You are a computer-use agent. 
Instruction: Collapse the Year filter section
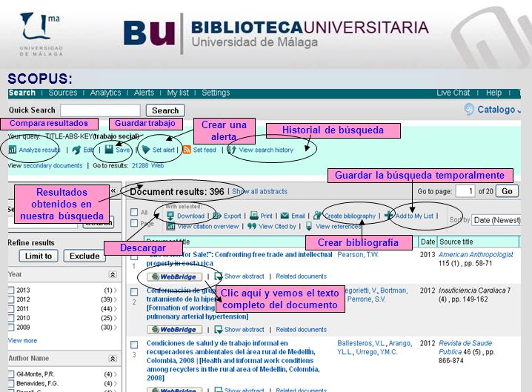pos(113,274)
